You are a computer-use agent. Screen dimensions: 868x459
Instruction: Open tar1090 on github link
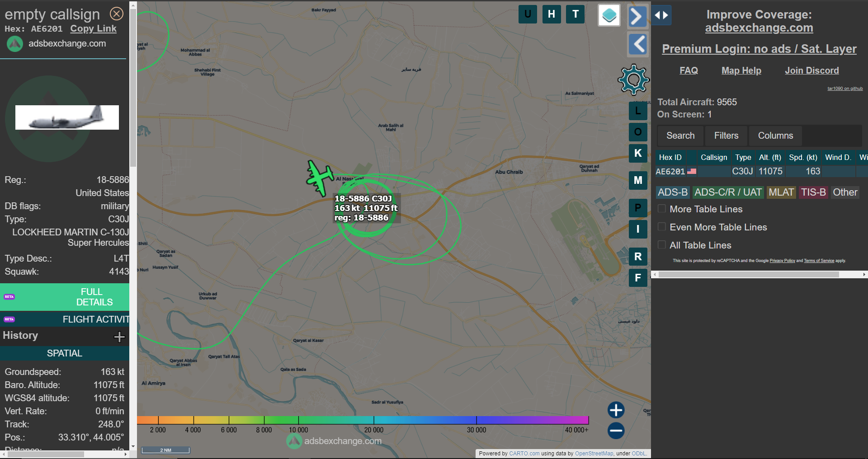(845, 89)
